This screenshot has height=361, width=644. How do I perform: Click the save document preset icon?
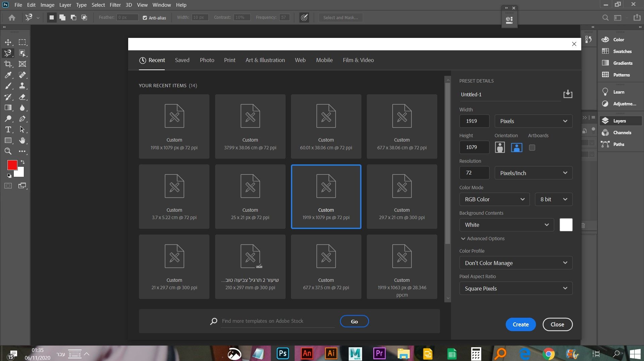click(x=567, y=94)
